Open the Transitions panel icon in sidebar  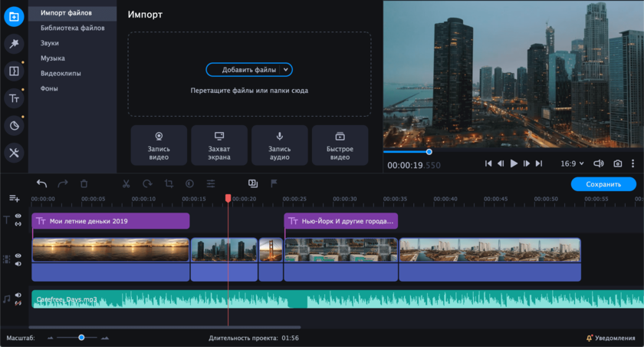pos(14,71)
